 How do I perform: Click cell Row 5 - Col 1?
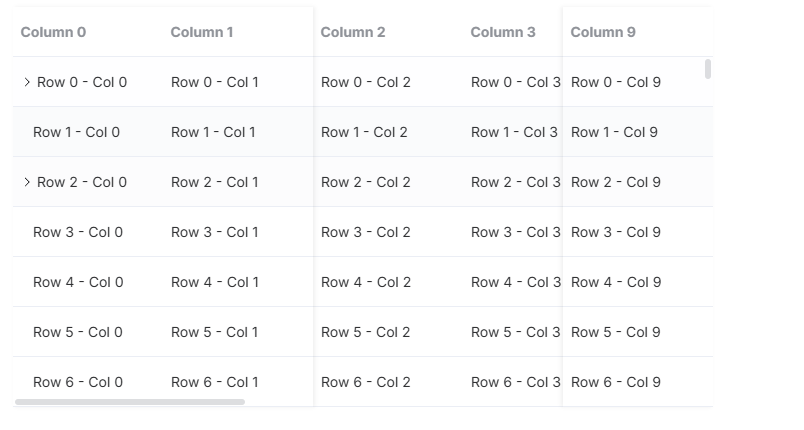tap(215, 332)
